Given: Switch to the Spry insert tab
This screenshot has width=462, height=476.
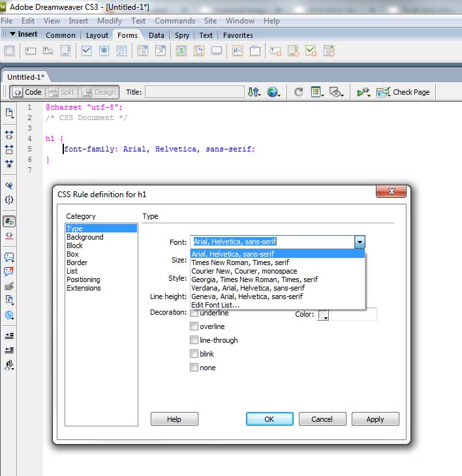Looking at the screenshot, I should [181, 35].
